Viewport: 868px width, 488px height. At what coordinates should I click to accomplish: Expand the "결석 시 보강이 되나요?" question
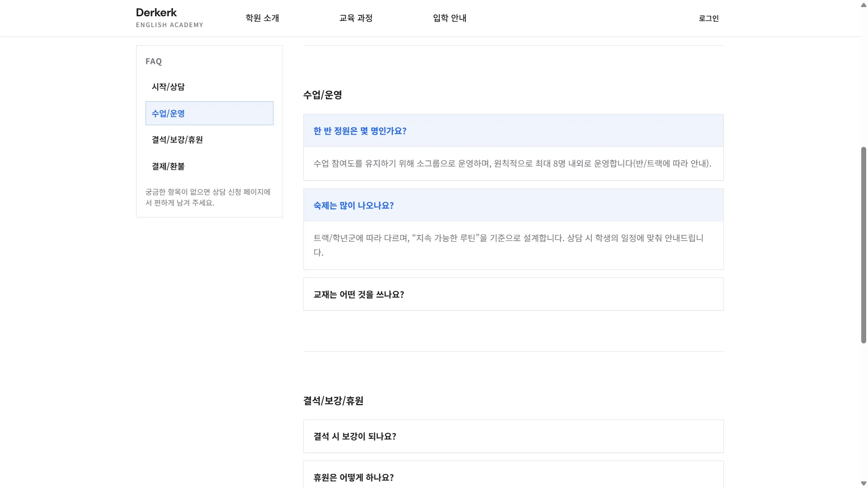coord(354,436)
